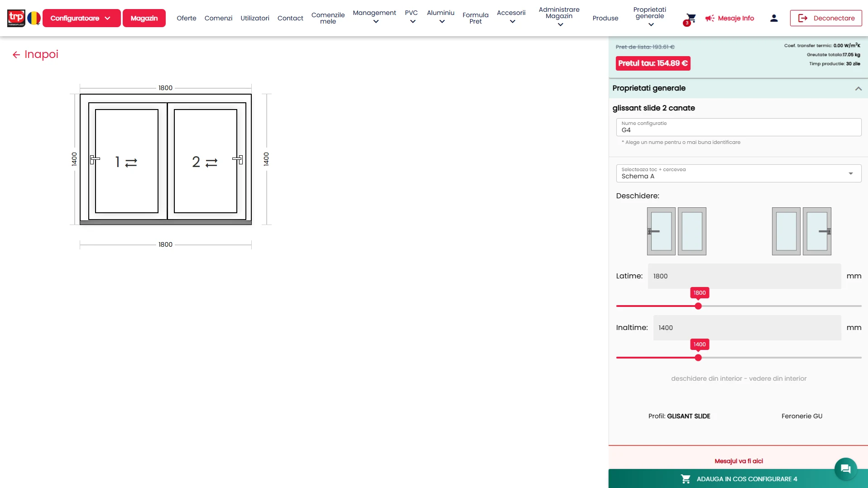This screenshot has width=868, height=488.
Task: Open the Utilizatori menu item
Action: click(x=255, y=18)
